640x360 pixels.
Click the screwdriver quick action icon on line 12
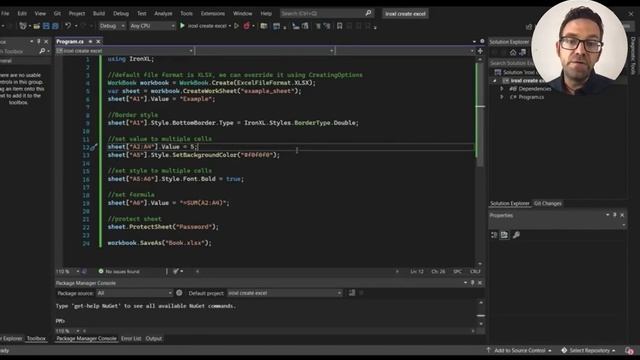pos(93,147)
